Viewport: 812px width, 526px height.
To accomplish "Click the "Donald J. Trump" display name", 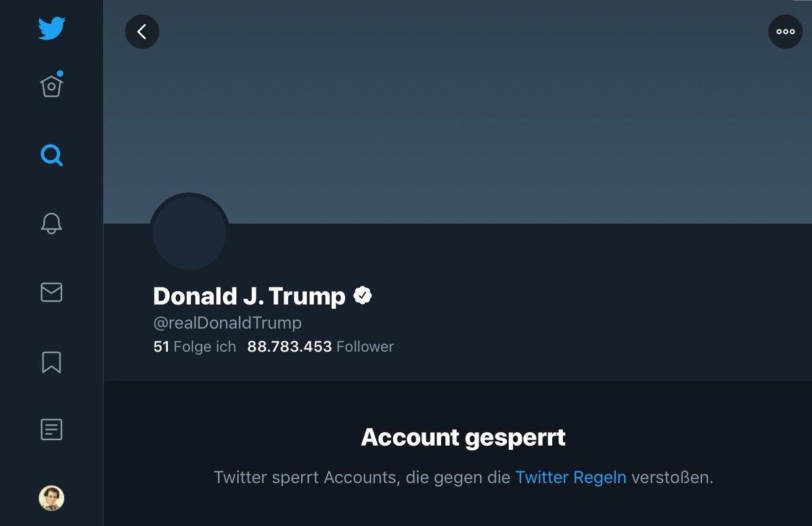I will pyautogui.click(x=249, y=296).
